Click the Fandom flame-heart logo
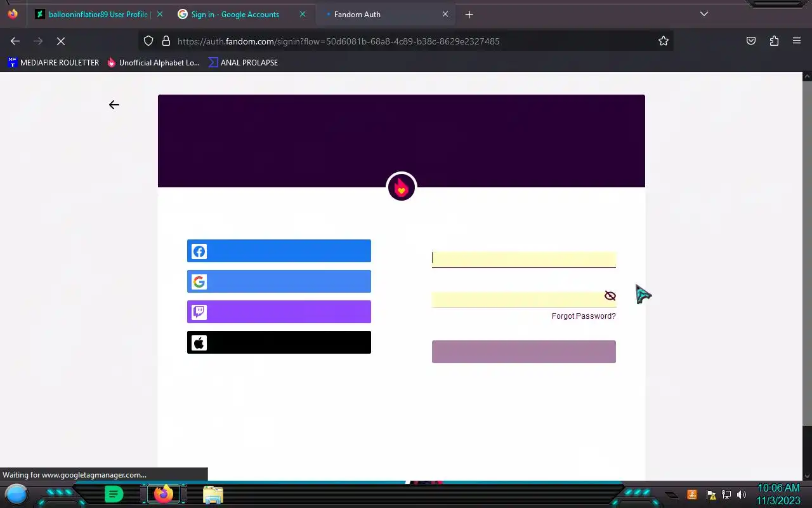 [x=402, y=187]
